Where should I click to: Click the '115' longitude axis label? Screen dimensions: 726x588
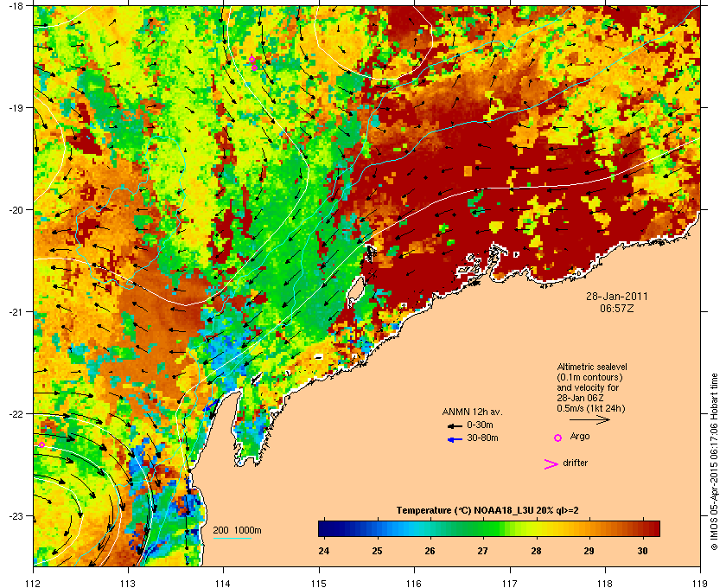[319, 584]
